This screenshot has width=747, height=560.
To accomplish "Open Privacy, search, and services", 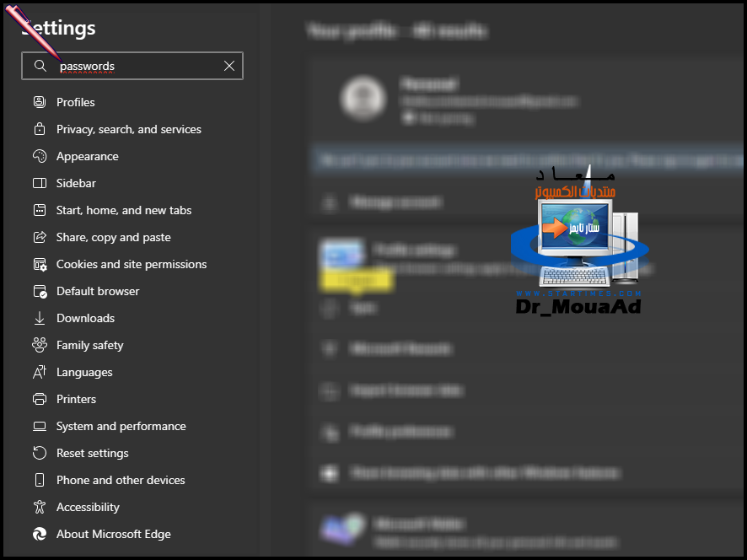I will click(x=129, y=129).
